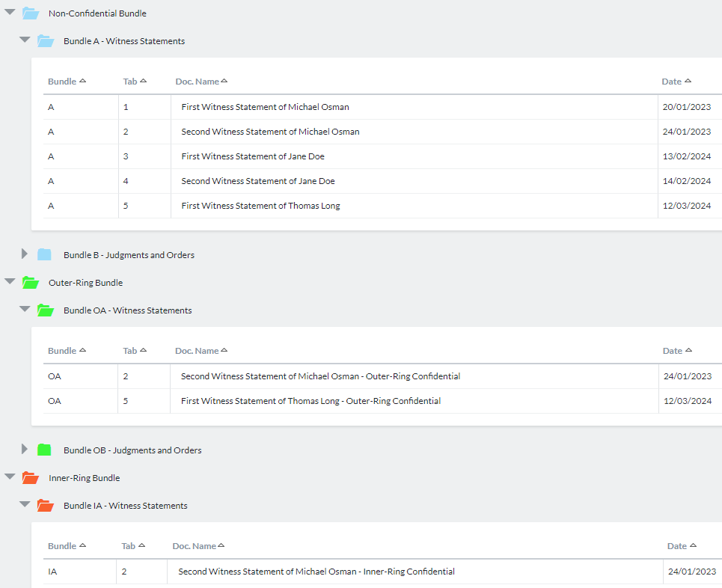This screenshot has width=722, height=588.
Task: Click the orange Inner-Ring Bundle folder icon
Action: 31,478
